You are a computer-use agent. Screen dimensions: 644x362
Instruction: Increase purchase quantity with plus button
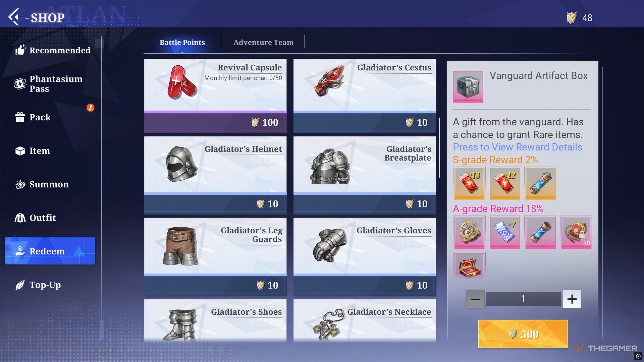point(572,299)
